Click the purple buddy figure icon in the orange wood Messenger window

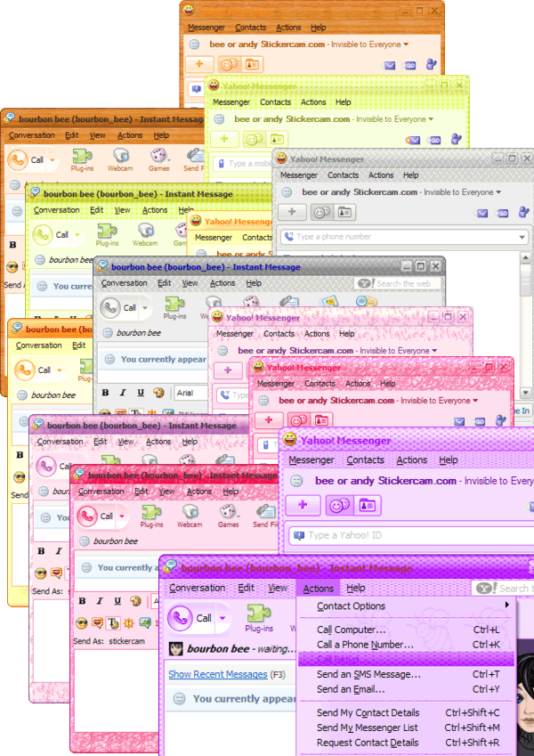coord(432,64)
